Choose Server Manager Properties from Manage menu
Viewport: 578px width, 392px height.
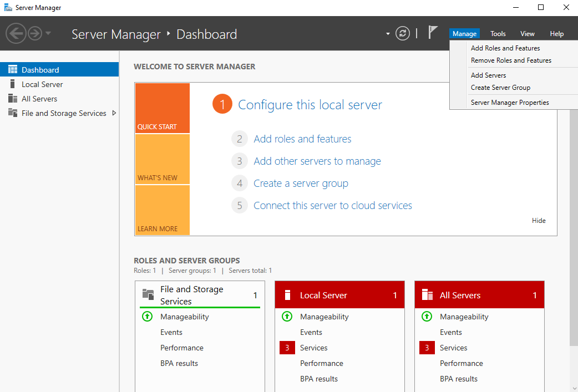pos(509,103)
